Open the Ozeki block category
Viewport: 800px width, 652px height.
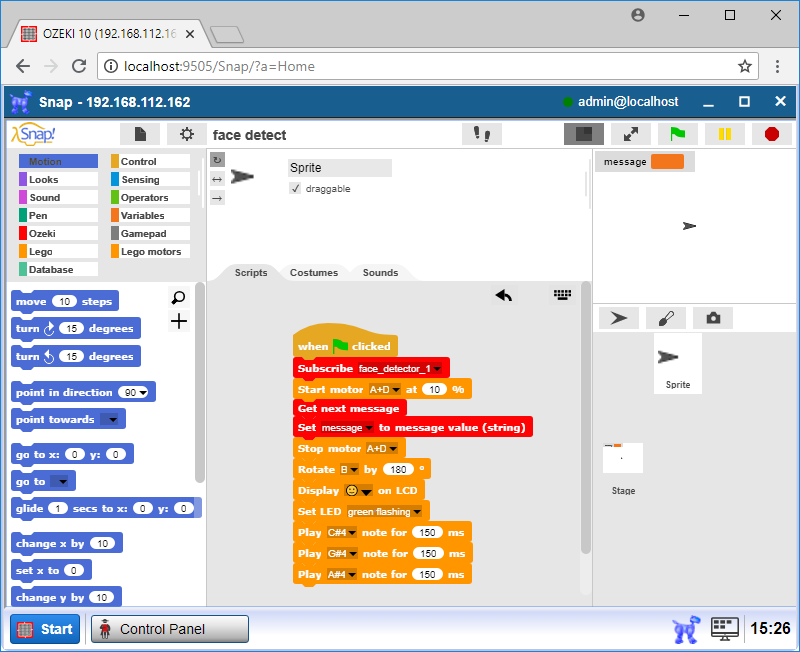(x=58, y=233)
